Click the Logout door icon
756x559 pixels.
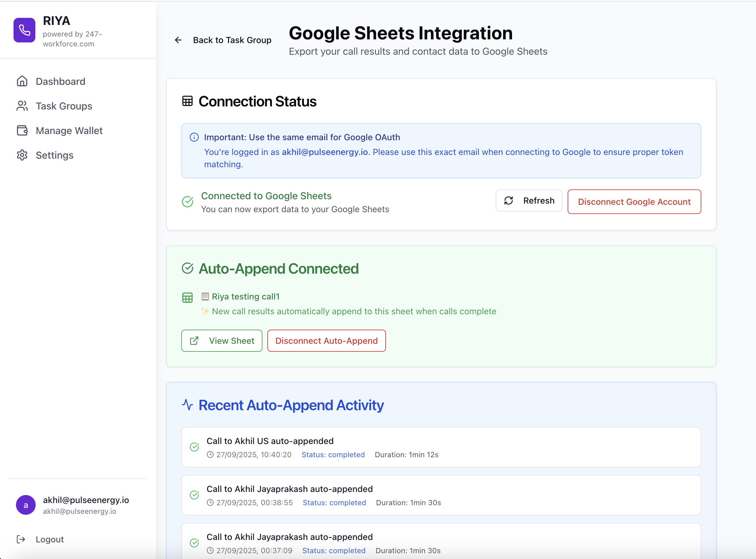(x=21, y=539)
